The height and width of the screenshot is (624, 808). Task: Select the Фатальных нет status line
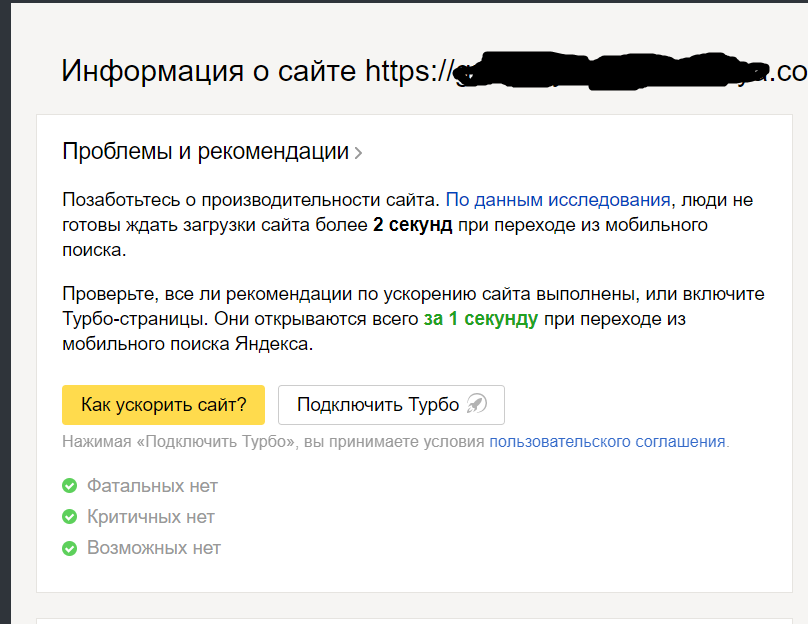(x=152, y=486)
